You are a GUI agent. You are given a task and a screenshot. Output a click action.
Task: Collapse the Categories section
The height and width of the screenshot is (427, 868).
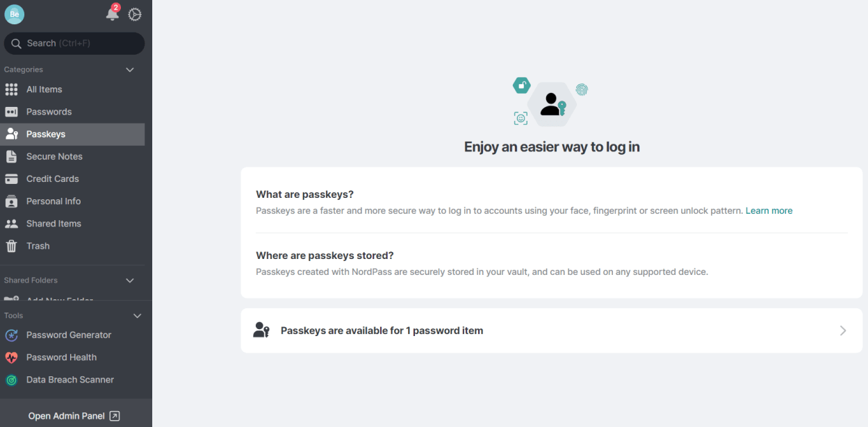(x=130, y=69)
